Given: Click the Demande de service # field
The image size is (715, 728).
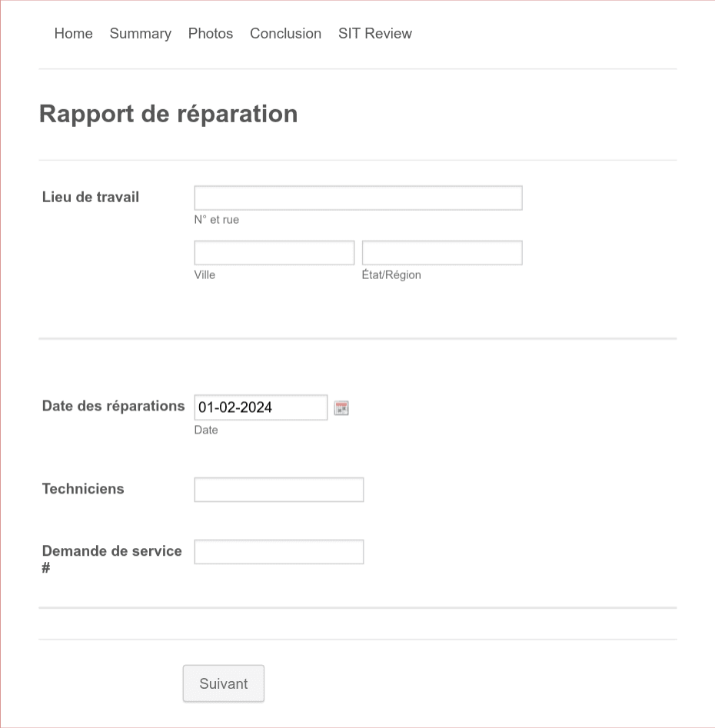Looking at the screenshot, I should pos(278,551).
